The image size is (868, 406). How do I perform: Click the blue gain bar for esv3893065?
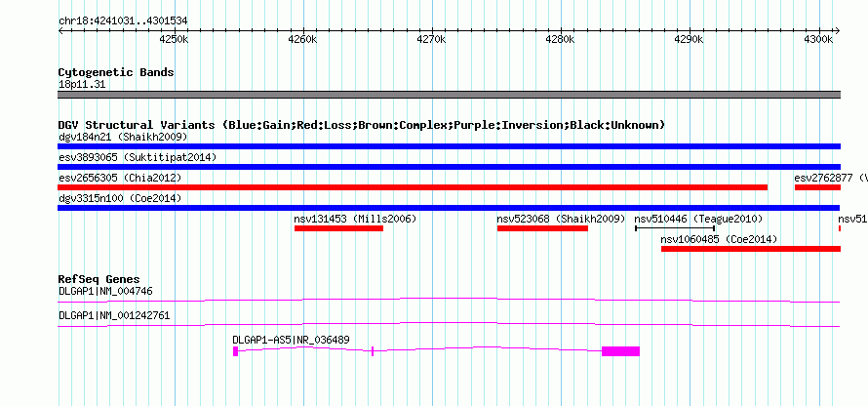point(449,167)
